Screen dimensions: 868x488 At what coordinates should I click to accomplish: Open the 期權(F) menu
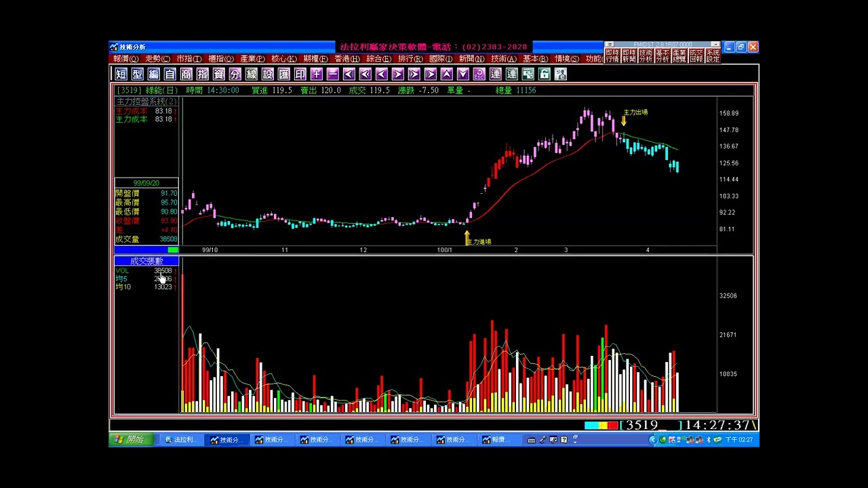click(315, 59)
